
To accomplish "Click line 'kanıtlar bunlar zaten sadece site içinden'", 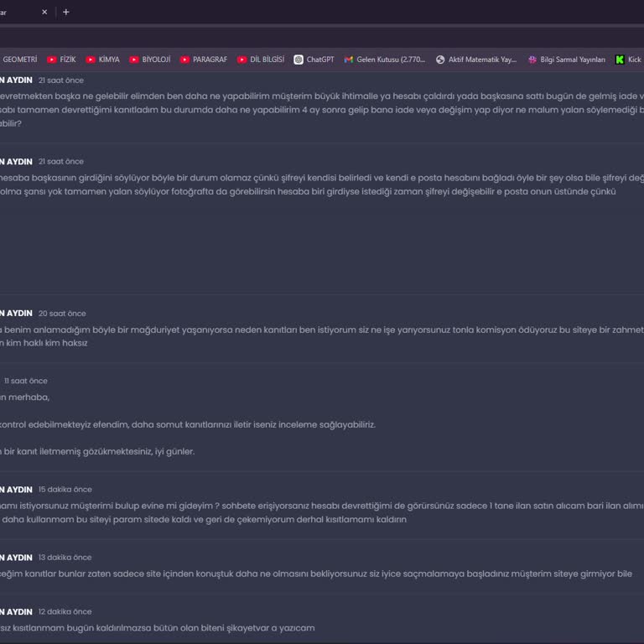I will (x=316, y=574).
